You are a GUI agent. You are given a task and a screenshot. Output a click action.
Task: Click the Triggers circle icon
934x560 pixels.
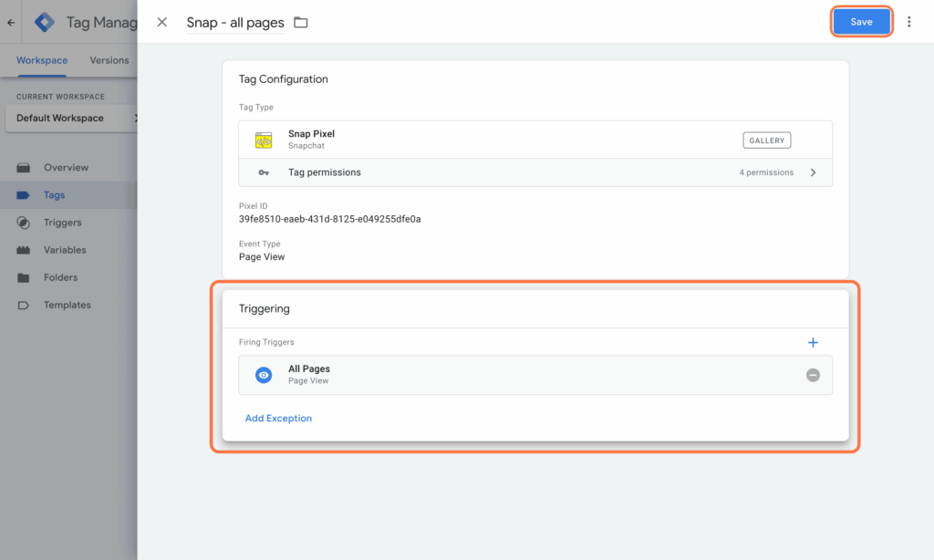[23, 223]
